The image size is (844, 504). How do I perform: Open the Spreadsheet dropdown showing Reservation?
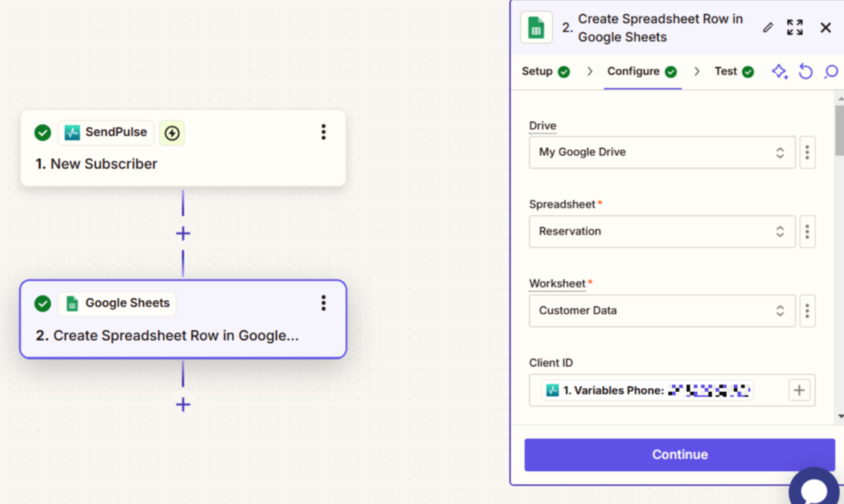click(x=662, y=232)
